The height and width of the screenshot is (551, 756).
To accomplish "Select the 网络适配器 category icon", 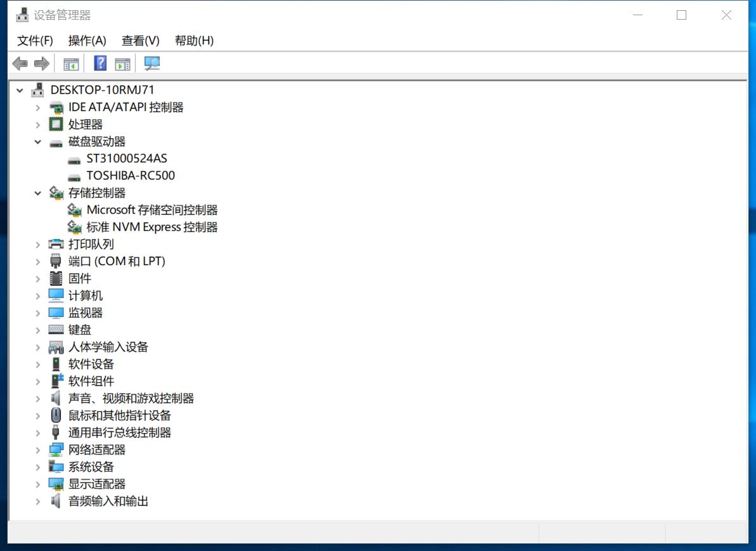I will (x=56, y=450).
